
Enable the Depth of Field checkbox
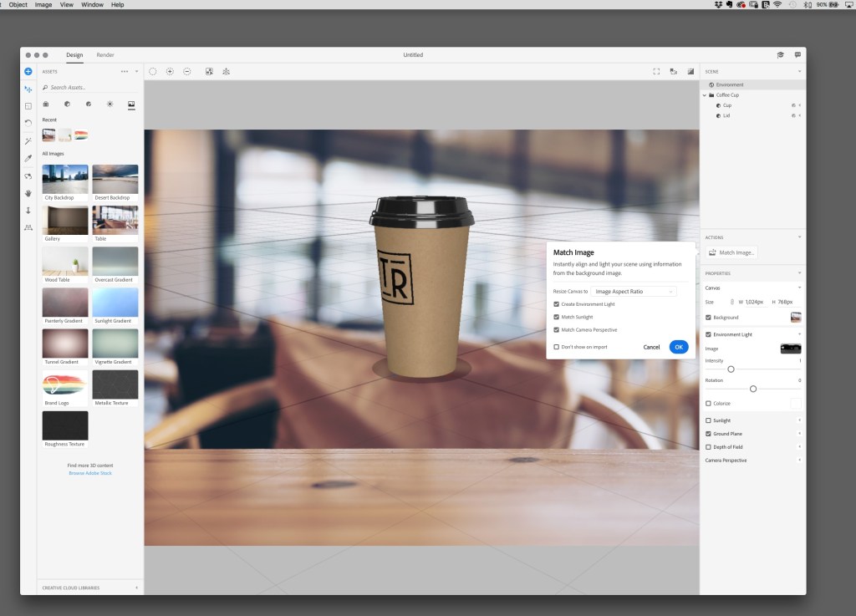[x=709, y=447]
